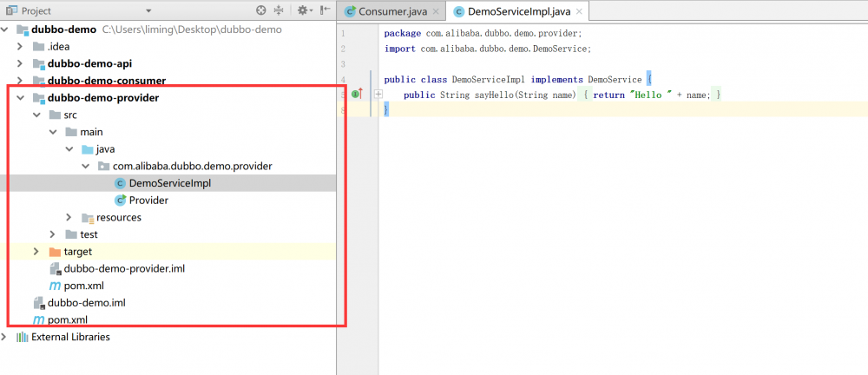Click the implements-method gutter icon on line 5

(x=357, y=94)
